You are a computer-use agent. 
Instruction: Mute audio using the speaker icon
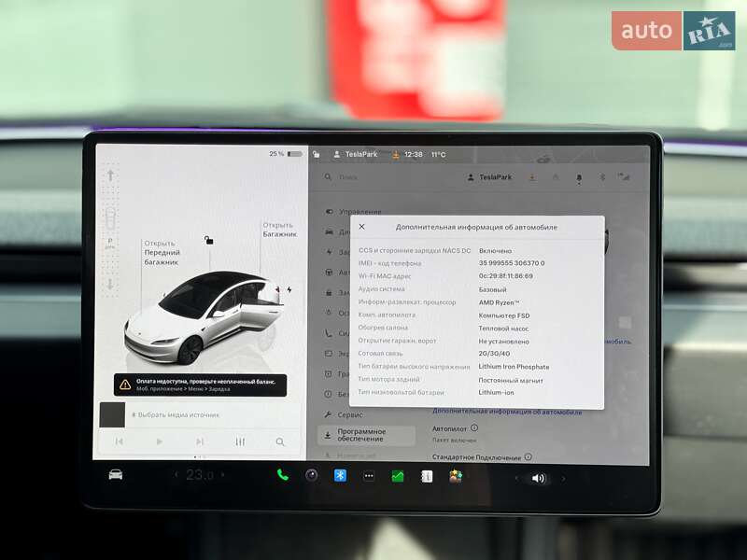(x=538, y=478)
